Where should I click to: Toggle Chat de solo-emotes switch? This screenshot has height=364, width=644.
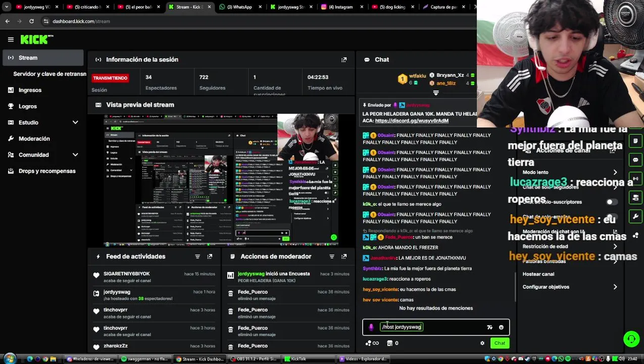coord(612,217)
